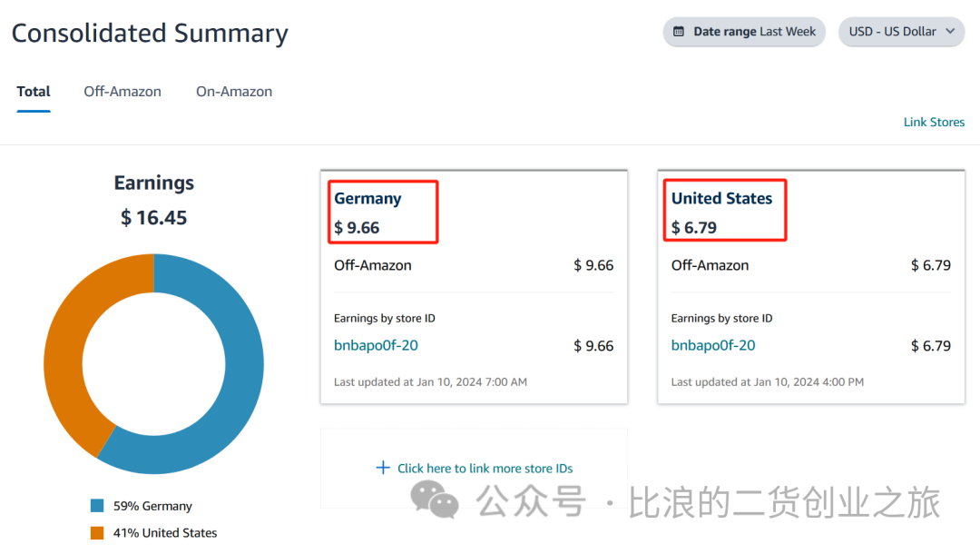
Task: Click the blue Germany legend square
Action: (97, 505)
